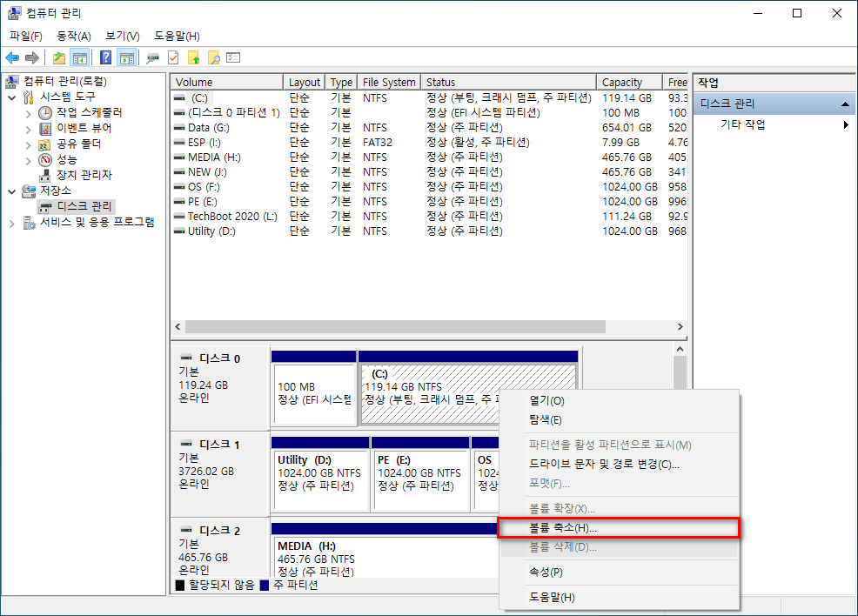Collapse the 시스템 도구 tree node

12,98
